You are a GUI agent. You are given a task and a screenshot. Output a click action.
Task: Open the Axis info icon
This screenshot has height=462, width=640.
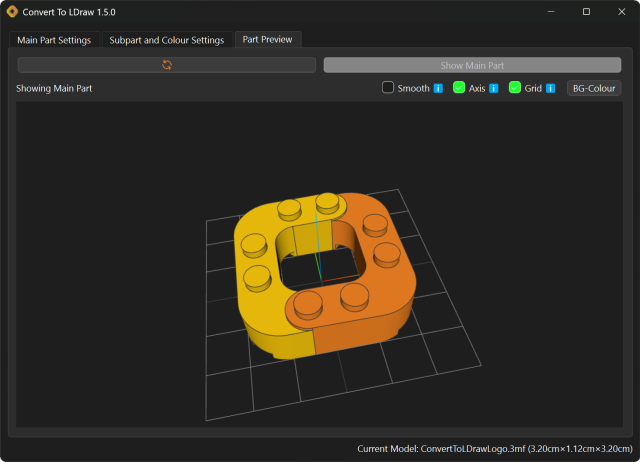[493, 88]
